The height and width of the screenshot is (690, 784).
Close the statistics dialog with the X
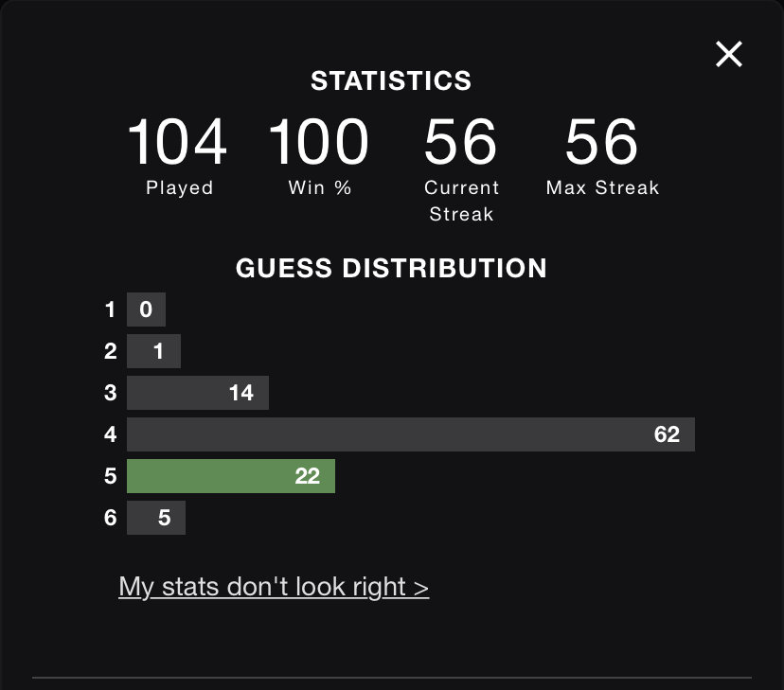728,54
